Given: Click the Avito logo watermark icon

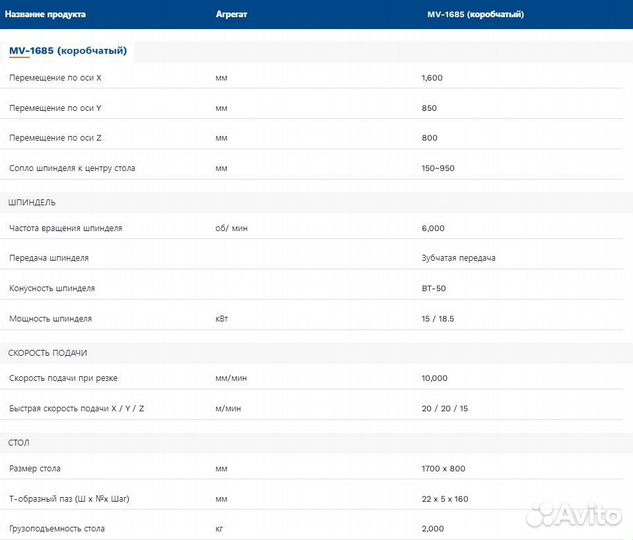Looking at the screenshot, I should [x=541, y=515].
